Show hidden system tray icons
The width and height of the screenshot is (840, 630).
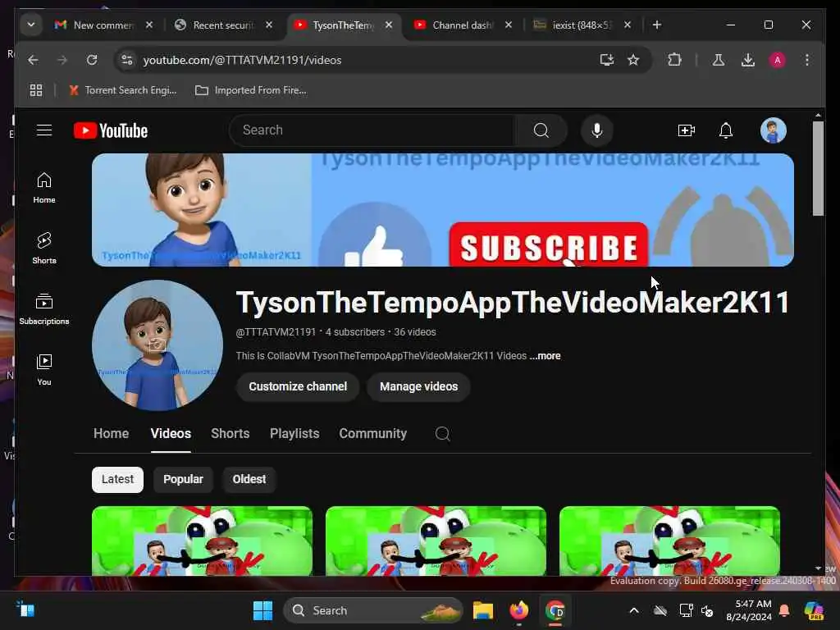tap(634, 610)
